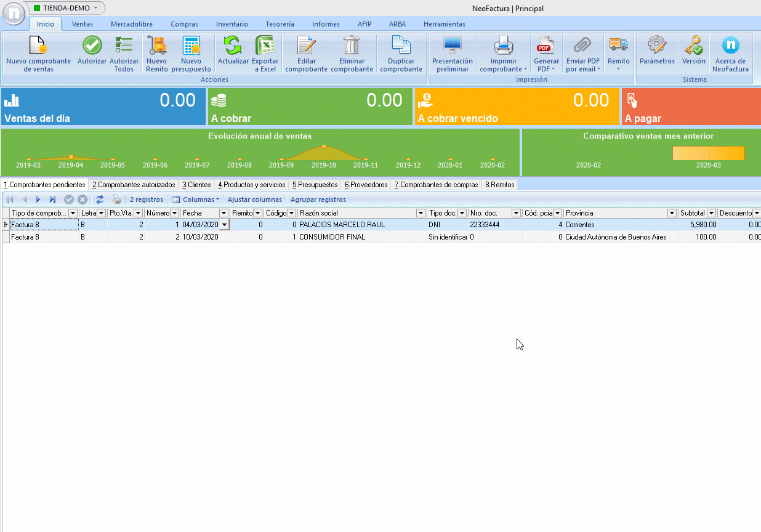The image size is (761, 532).
Task: Open the Razón social column filter dropdown
Action: click(421, 213)
